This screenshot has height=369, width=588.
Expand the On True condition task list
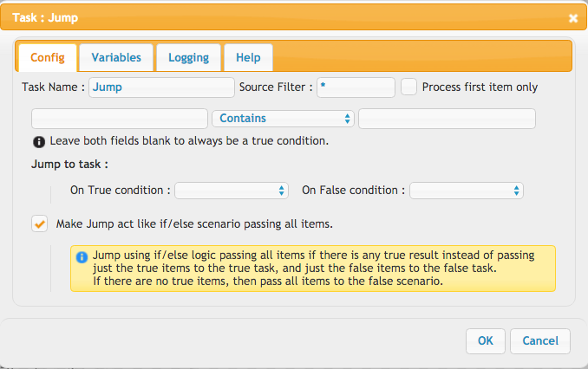click(x=232, y=191)
